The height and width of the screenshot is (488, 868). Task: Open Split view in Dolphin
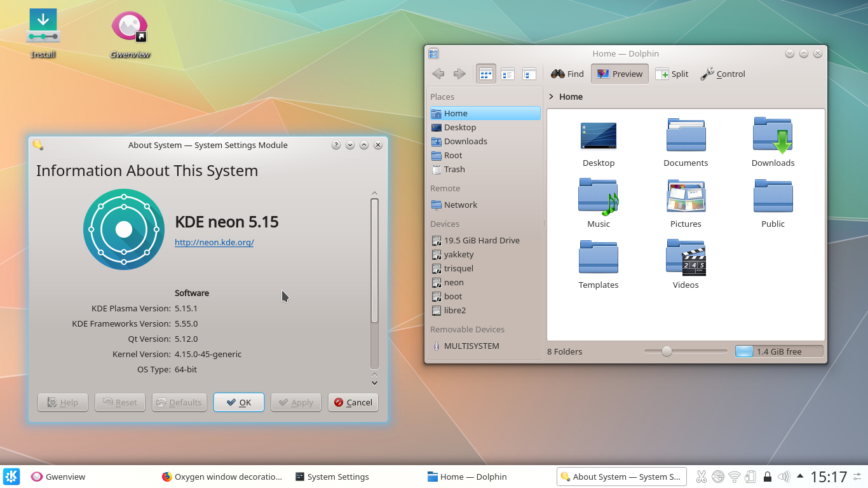click(672, 74)
